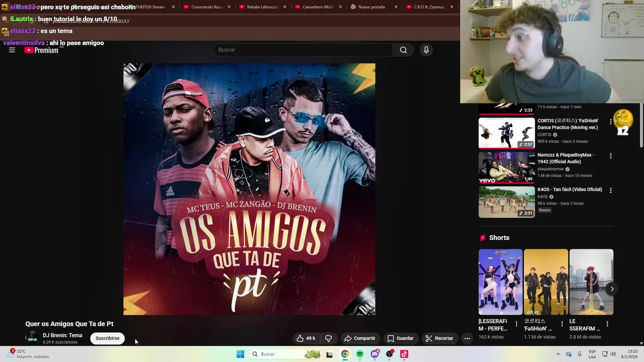Save video with Guardar button
Viewport: 644px width, 362px height.
pyautogui.click(x=400, y=338)
